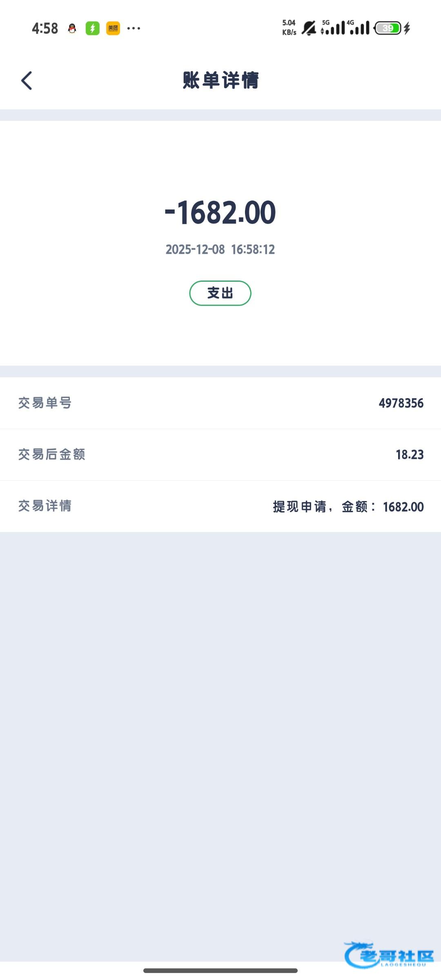Select the -1682.00 transaction amount
The image size is (441, 980).
220,213
